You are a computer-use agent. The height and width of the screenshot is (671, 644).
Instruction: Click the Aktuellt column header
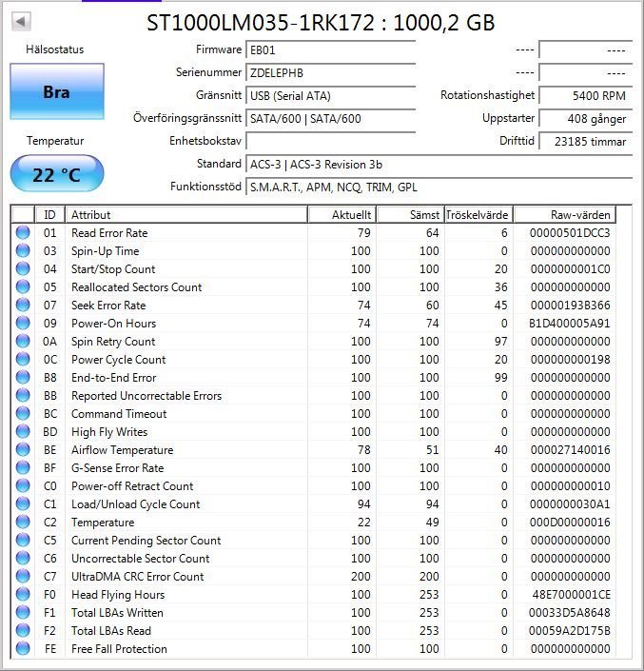tap(342, 215)
